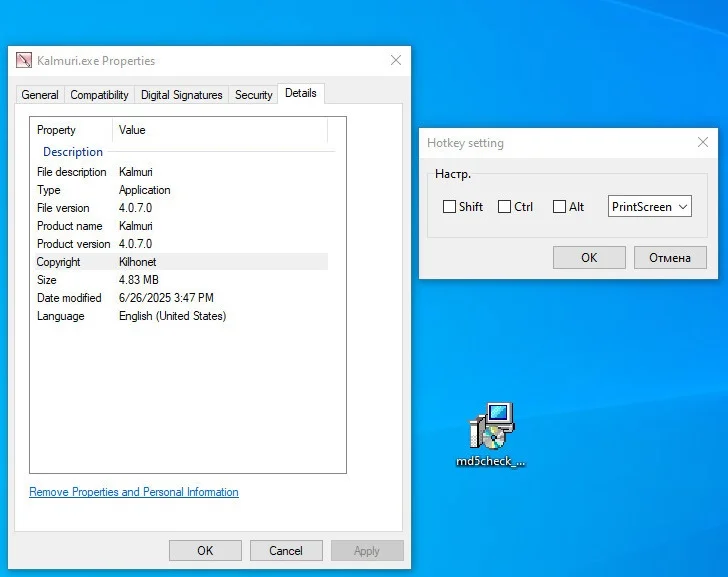Select the Product name row
Viewport: 728px width, 577px height.
coord(182,226)
